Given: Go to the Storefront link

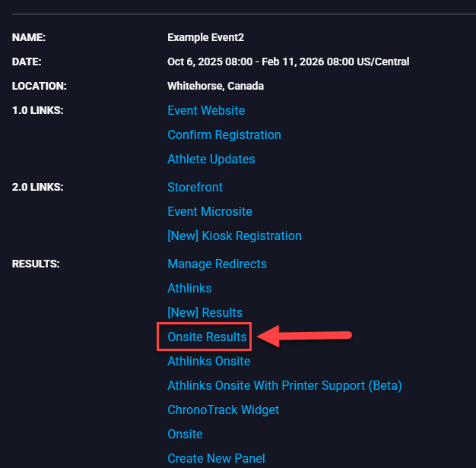Looking at the screenshot, I should tap(195, 188).
